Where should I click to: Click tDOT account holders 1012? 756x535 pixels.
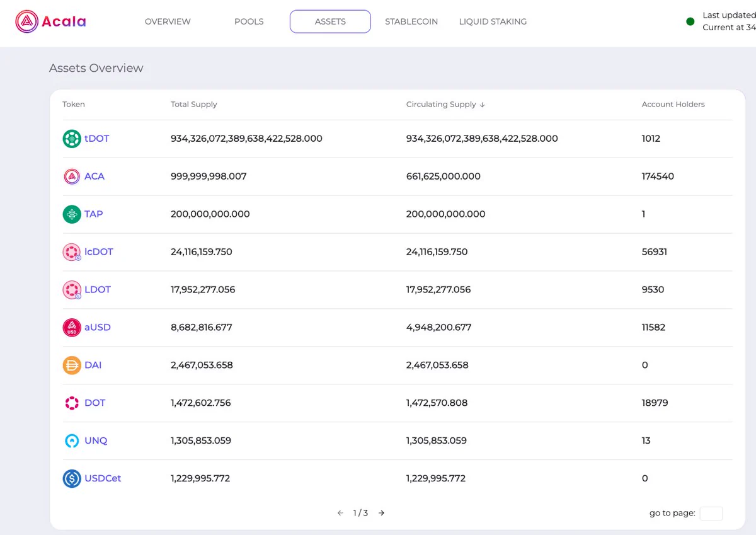tap(651, 139)
